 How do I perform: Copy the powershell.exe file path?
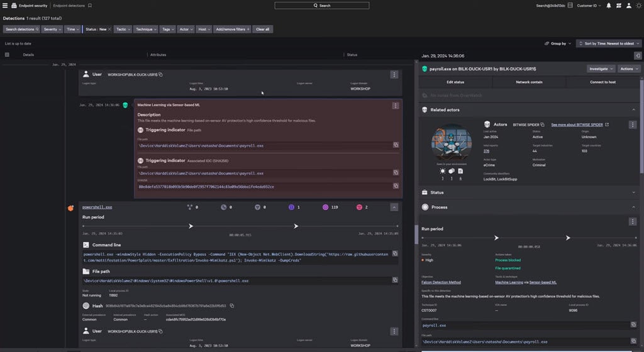click(x=395, y=281)
